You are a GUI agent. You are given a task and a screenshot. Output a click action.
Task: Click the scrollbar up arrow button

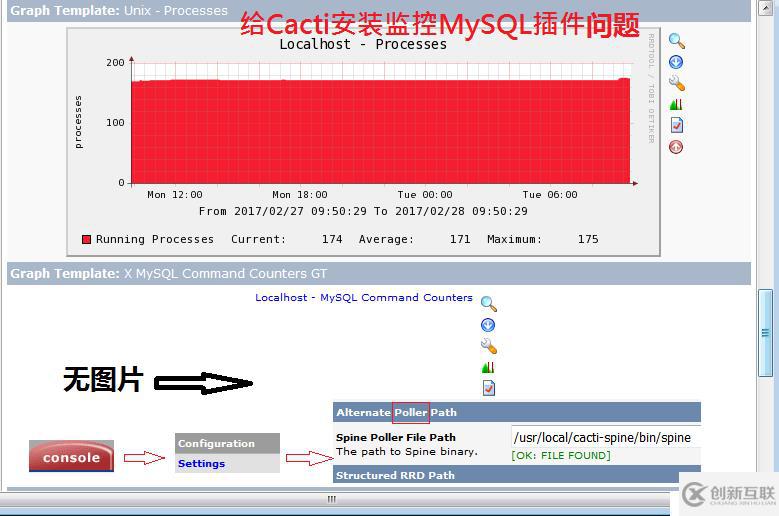tap(765, 7)
